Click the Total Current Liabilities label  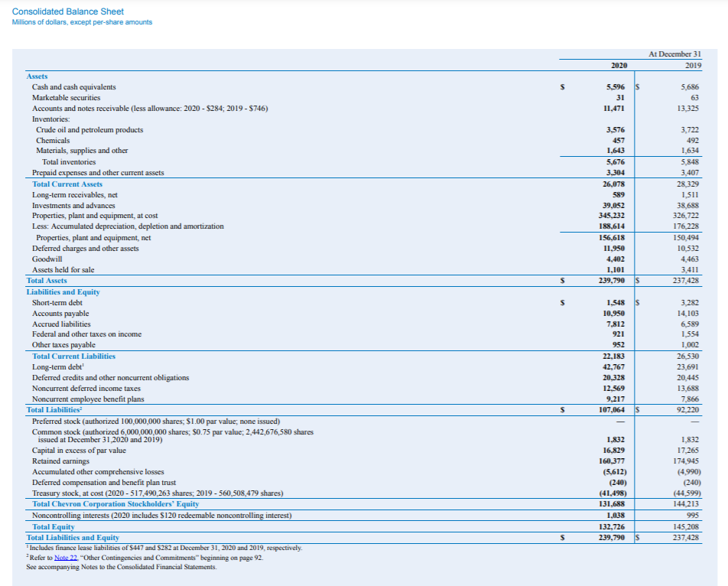click(74, 356)
